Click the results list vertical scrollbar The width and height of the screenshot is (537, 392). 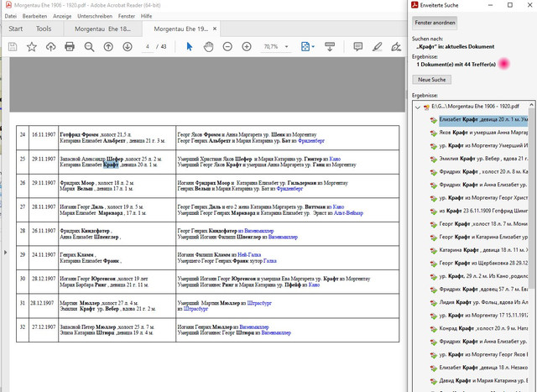coord(531,197)
